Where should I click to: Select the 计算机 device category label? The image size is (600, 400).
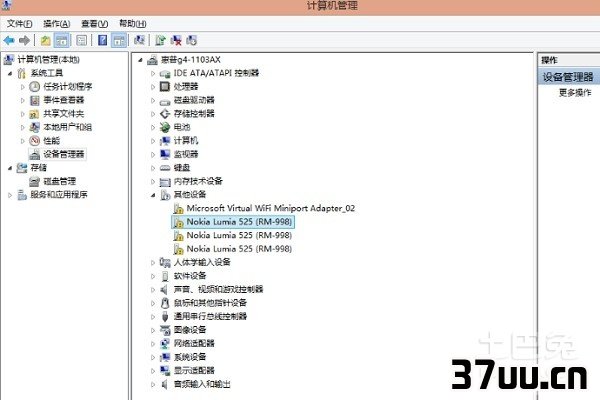[186, 141]
